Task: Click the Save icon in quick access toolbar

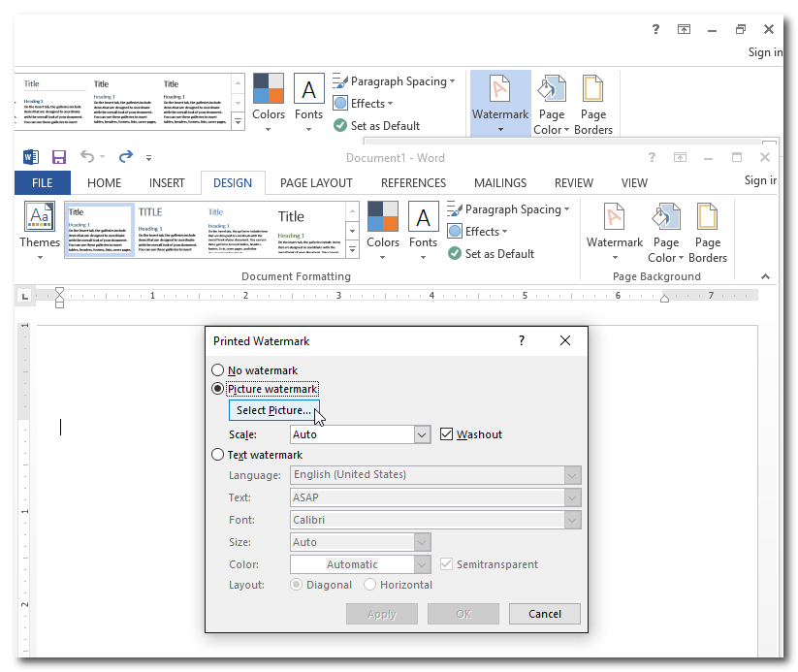Action: click(x=59, y=157)
